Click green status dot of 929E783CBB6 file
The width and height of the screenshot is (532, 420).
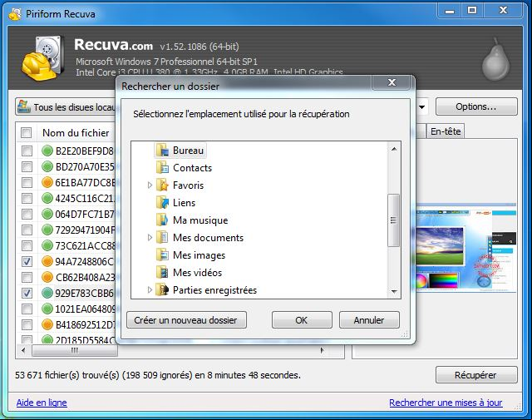[x=47, y=293]
